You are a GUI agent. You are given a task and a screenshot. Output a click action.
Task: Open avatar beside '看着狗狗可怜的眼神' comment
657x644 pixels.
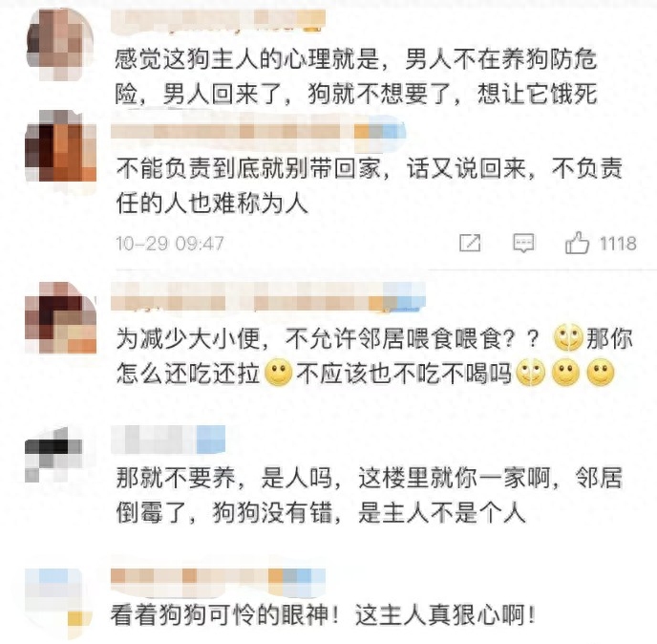[x=58, y=603]
